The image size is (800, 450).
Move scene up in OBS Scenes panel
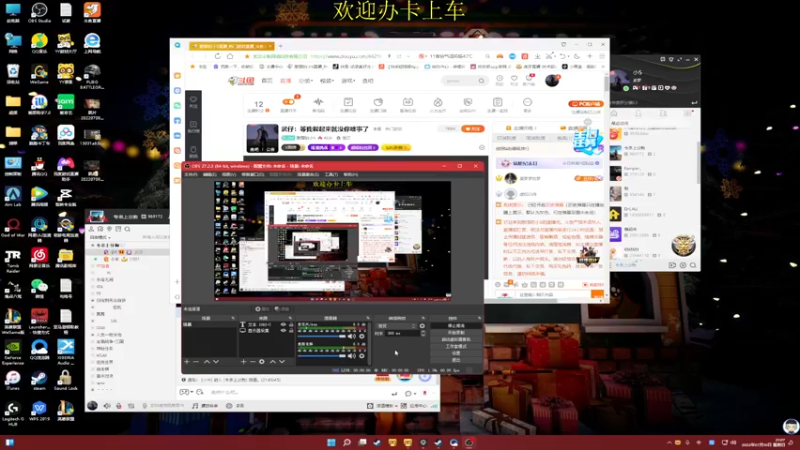(x=207, y=362)
